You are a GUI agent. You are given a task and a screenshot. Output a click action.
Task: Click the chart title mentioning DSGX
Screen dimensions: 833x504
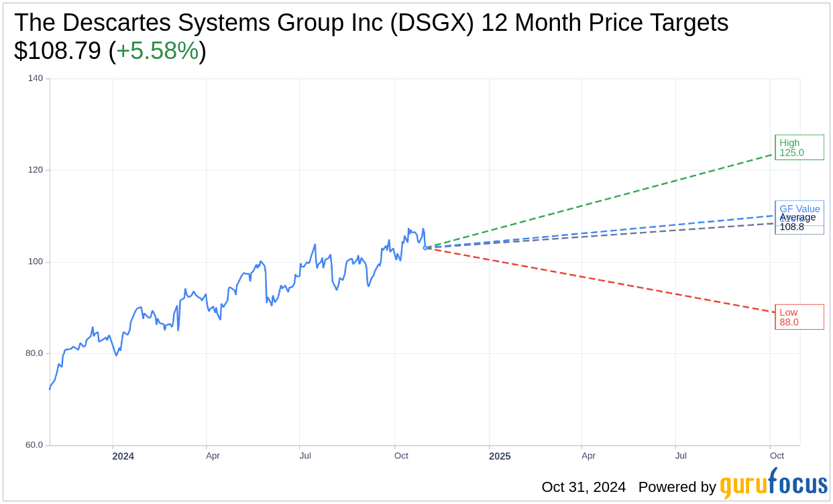point(371,23)
